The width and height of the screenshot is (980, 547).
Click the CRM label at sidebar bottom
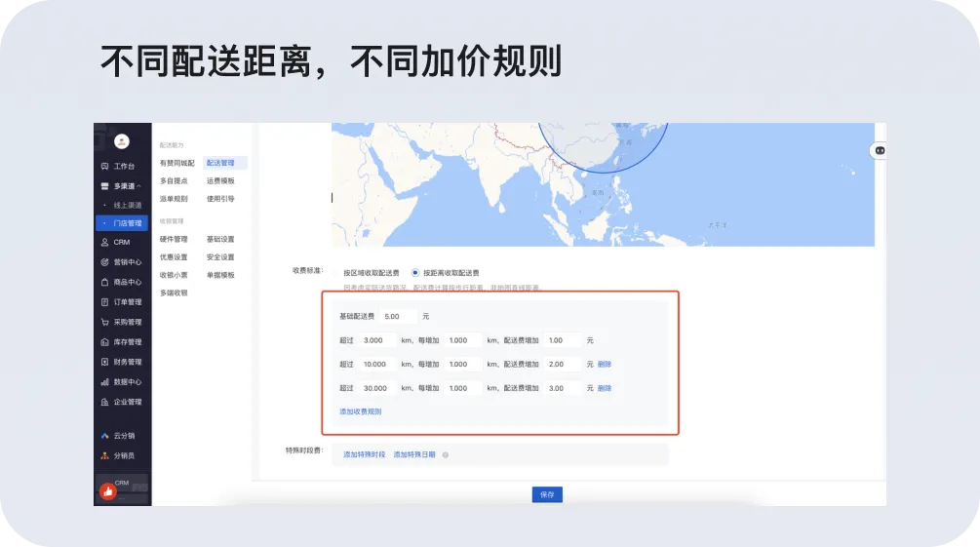(122, 484)
